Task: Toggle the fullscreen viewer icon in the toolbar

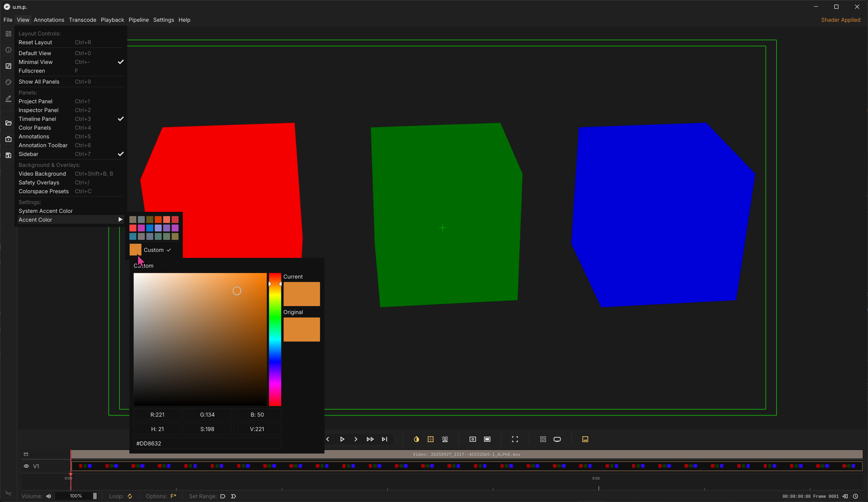Action: point(514,439)
